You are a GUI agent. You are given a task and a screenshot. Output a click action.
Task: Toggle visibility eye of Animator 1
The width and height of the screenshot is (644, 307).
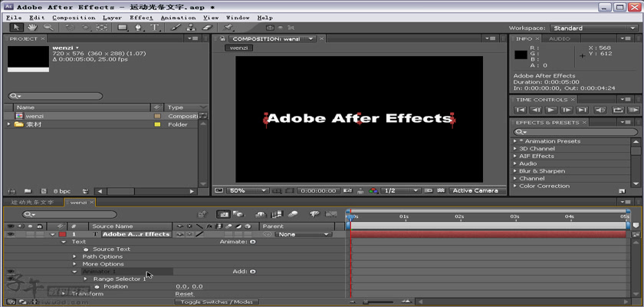pos(10,272)
